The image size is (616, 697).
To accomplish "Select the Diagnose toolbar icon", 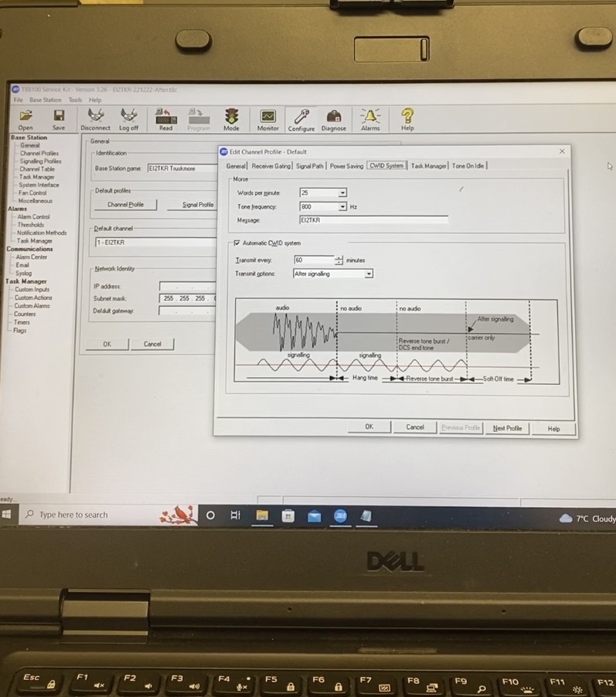I will coord(333,117).
